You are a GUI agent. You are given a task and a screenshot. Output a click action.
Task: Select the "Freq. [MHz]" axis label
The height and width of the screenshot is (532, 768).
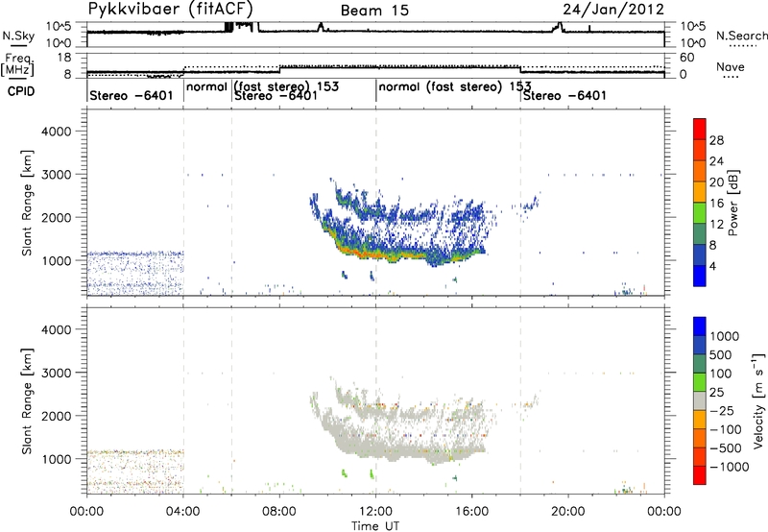click(17, 64)
